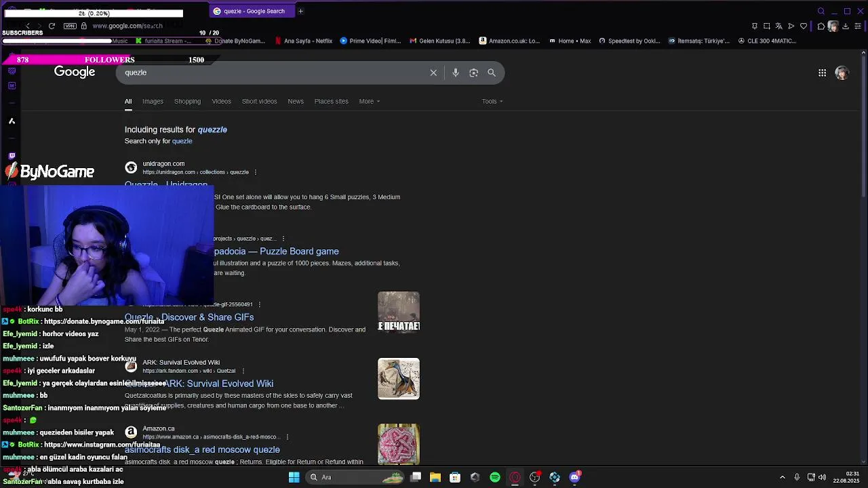Viewport: 868px width, 488px height.
Task: Click the ARK Quetzal thumbnail image
Action: pyautogui.click(x=399, y=378)
